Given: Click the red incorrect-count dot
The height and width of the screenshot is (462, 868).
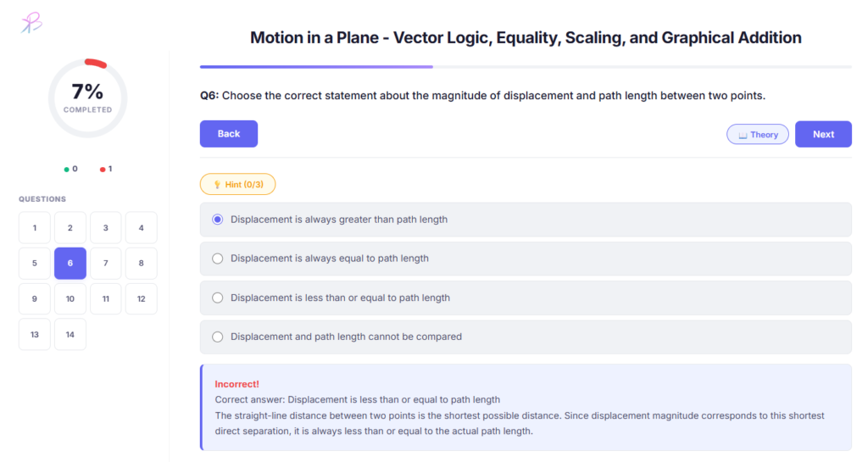Looking at the screenshot, I should tap(103, 169).
